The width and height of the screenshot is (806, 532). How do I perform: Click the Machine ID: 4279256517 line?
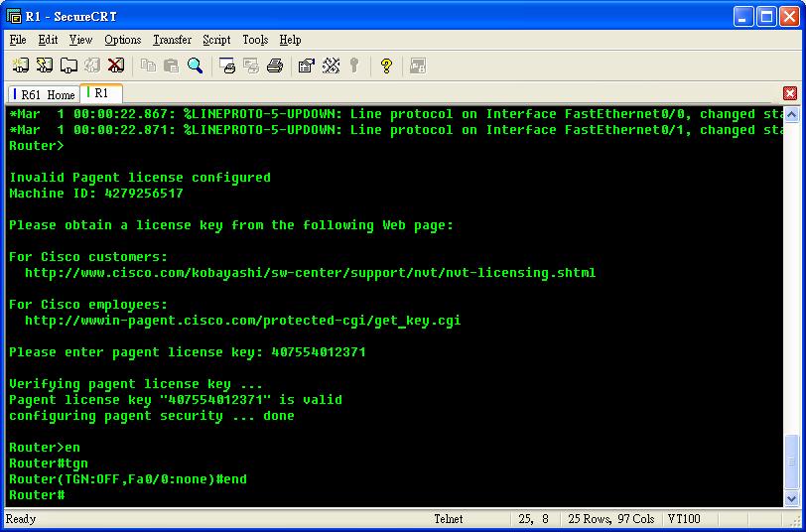(96, 194)
